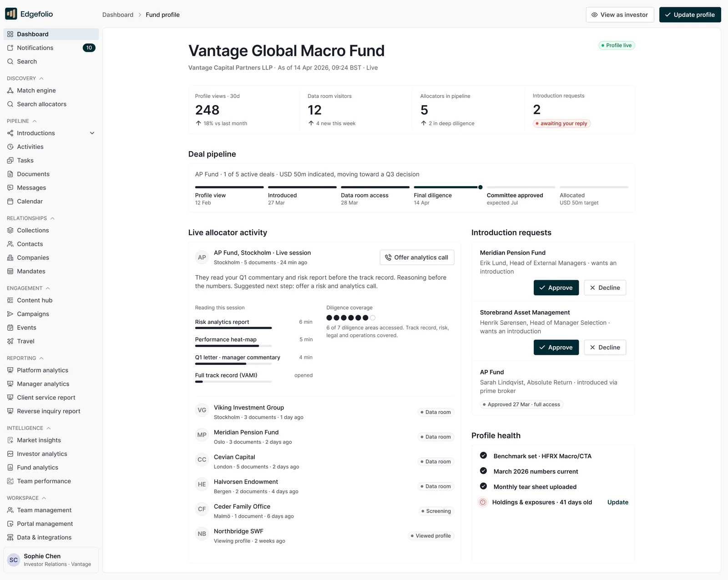Open the Calendar icon
This screenshot has height=580, width=728.
(10, 202)
